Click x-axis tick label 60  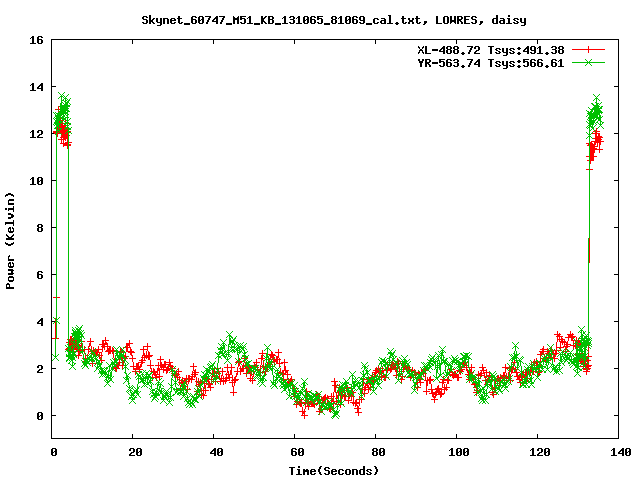297,452
